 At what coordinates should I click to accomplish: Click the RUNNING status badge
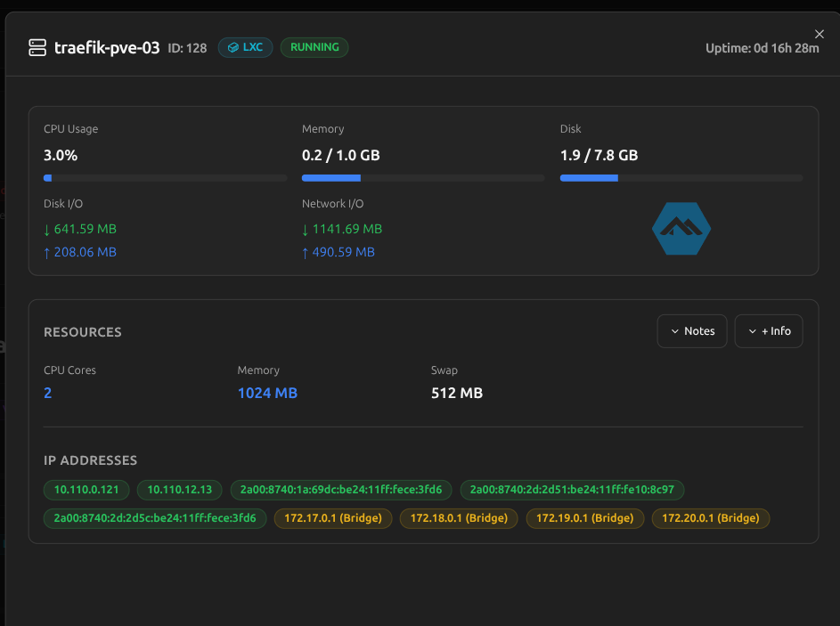point(314,47)
